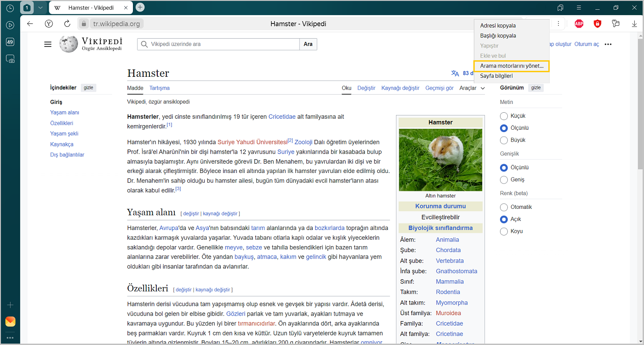Open the history clock icon in sidebar
This screenshot has height=345, width=644.
click(10, 8)
